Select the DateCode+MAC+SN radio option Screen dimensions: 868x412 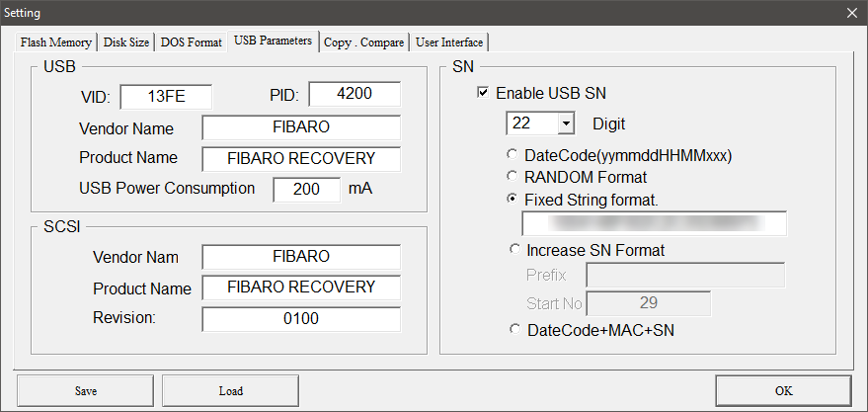(514, 330)
